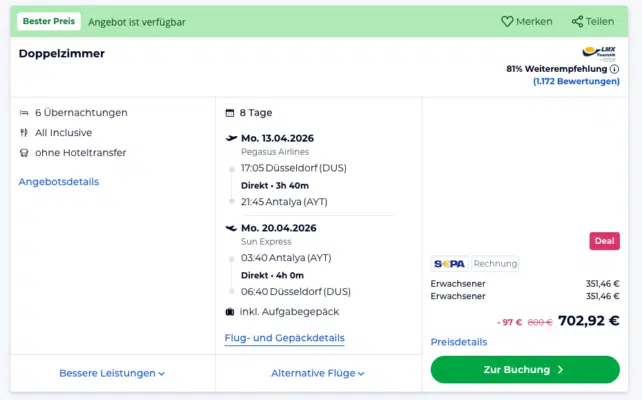The width and height of the screenshot is (642, 400).
Task: Click the heart Merken icon
Action: click(x=507, y=21)
